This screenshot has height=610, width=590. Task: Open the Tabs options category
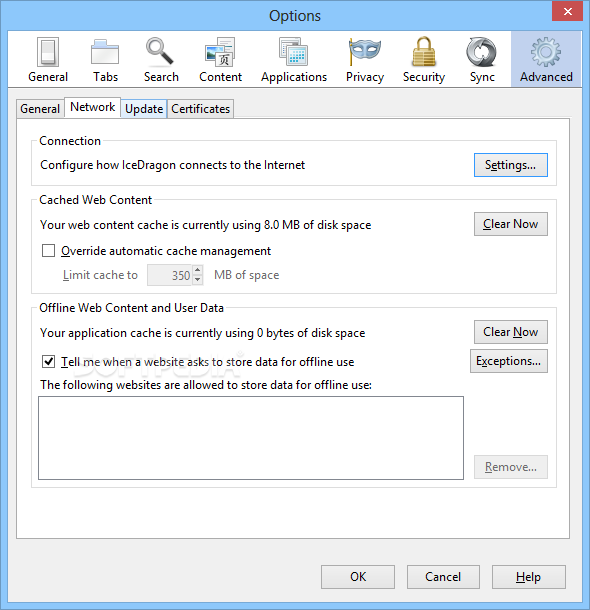tap(105, 60)
